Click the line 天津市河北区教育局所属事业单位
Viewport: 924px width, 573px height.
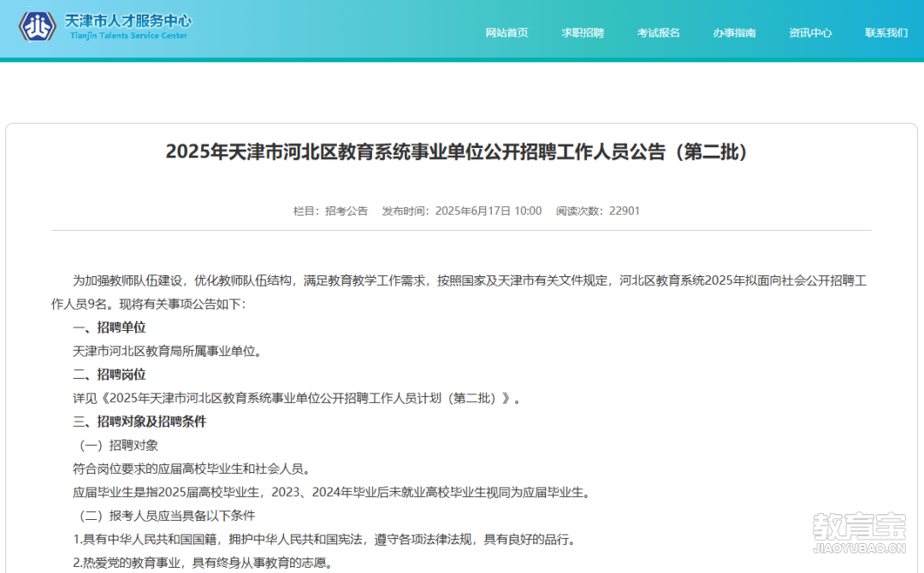(x=168, y=351)
